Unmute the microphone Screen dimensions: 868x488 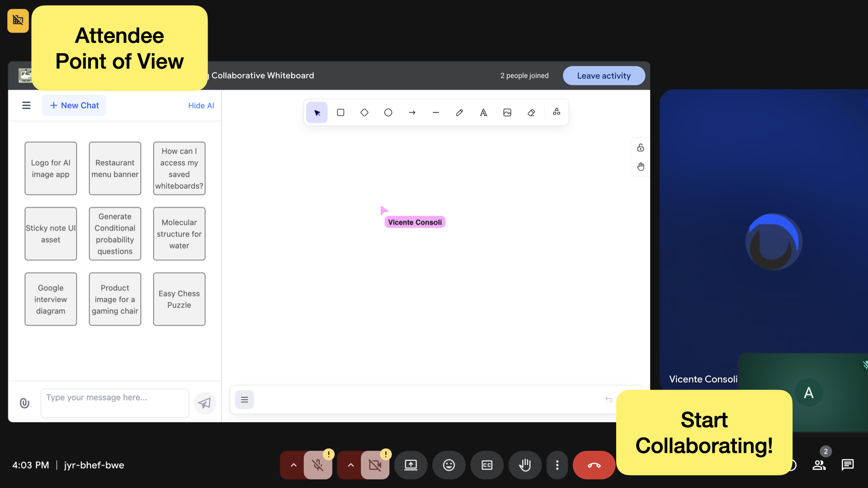pyautogui.click(x=318, y=465)
